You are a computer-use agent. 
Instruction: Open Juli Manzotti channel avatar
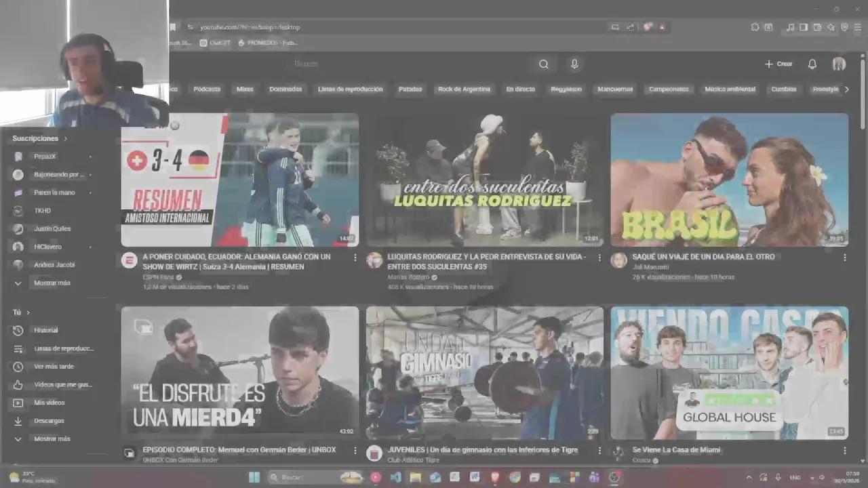[x=618, y=261]
